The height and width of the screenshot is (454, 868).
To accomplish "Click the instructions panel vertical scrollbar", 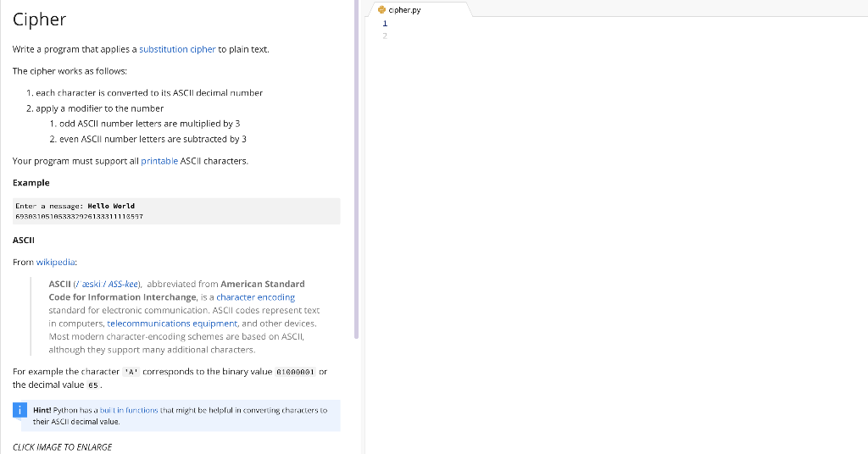I will 357,169.
